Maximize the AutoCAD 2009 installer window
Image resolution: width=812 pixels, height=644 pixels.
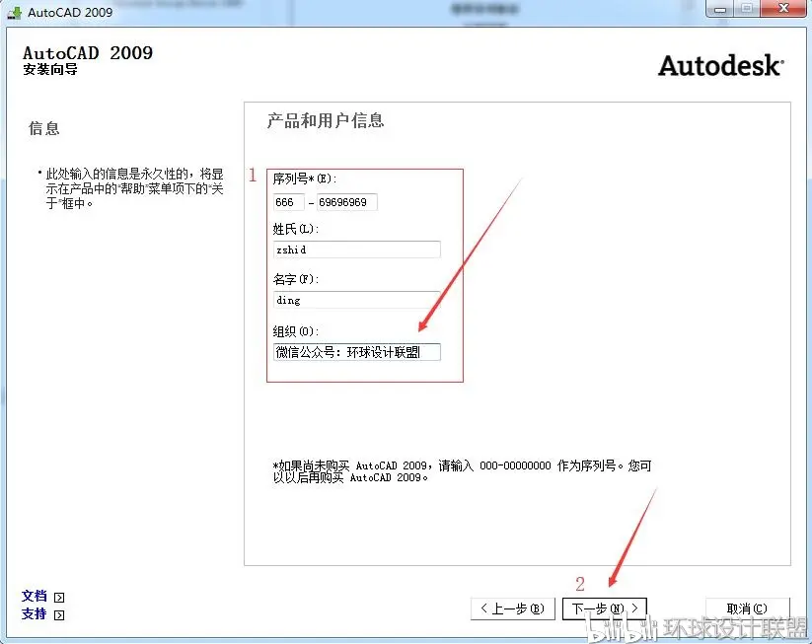[x=747, y=9]
